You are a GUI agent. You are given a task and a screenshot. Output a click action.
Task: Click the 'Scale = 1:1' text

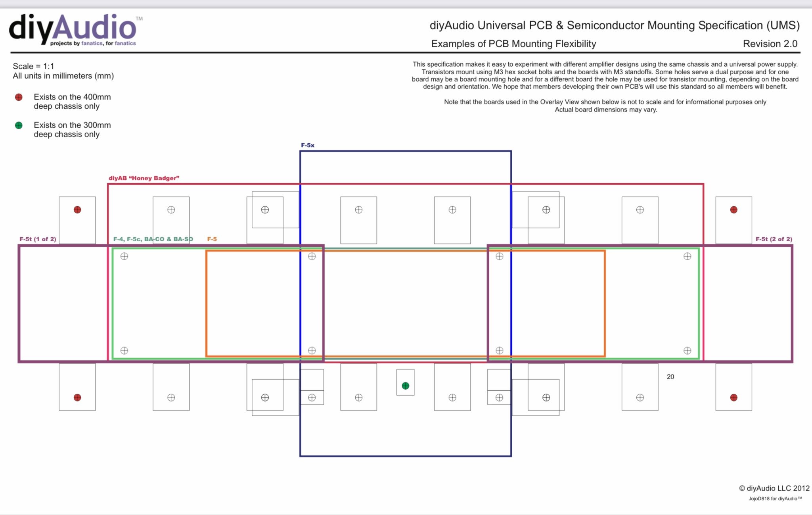pos(33,66)
